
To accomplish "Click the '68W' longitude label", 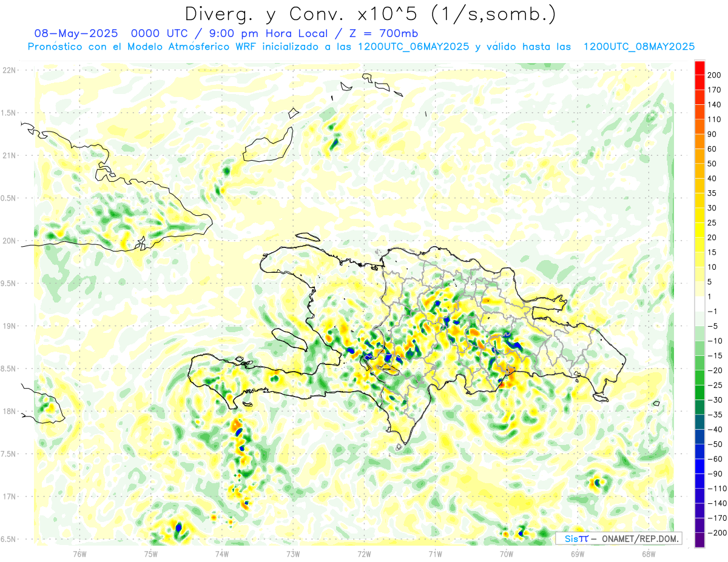I will point(649,554).
